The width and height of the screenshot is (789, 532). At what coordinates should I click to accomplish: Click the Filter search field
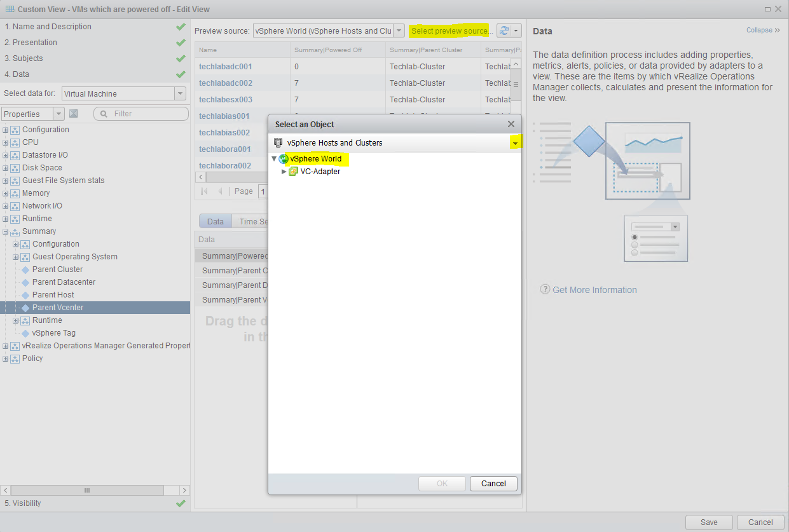[x=141, y=114]
